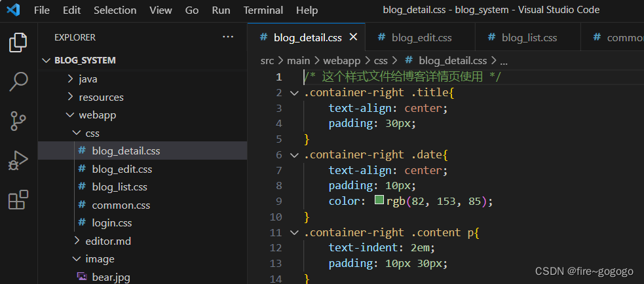Click the EXPLORER panel header
Viewport: 644px width, 284px height.
75,37
